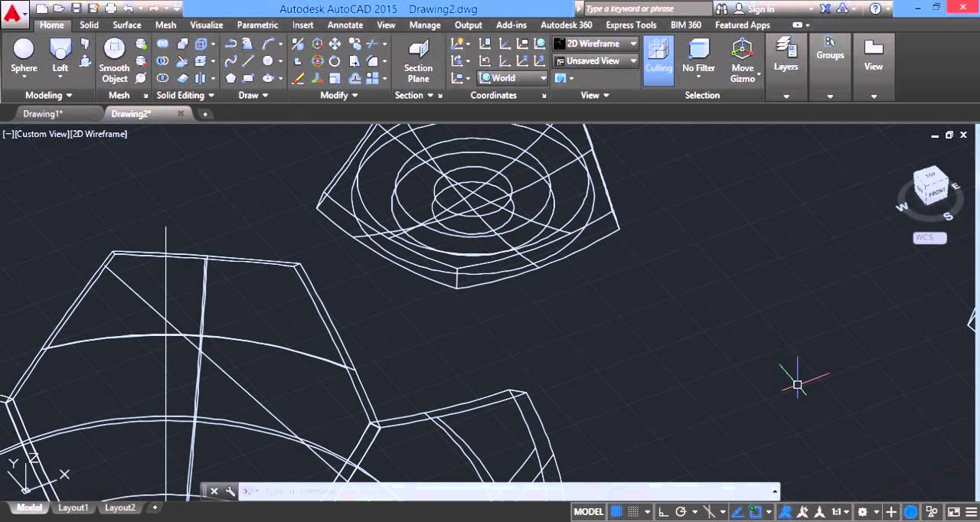Click the Section Plane tool

[418, 60]
